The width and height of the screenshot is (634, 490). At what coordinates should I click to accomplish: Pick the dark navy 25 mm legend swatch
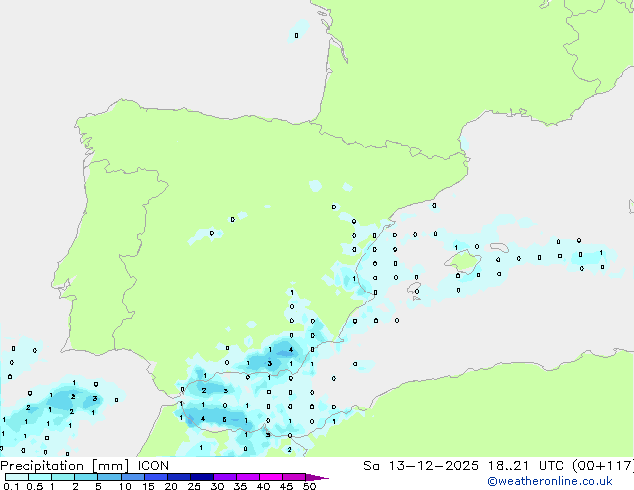click(201, 477)
